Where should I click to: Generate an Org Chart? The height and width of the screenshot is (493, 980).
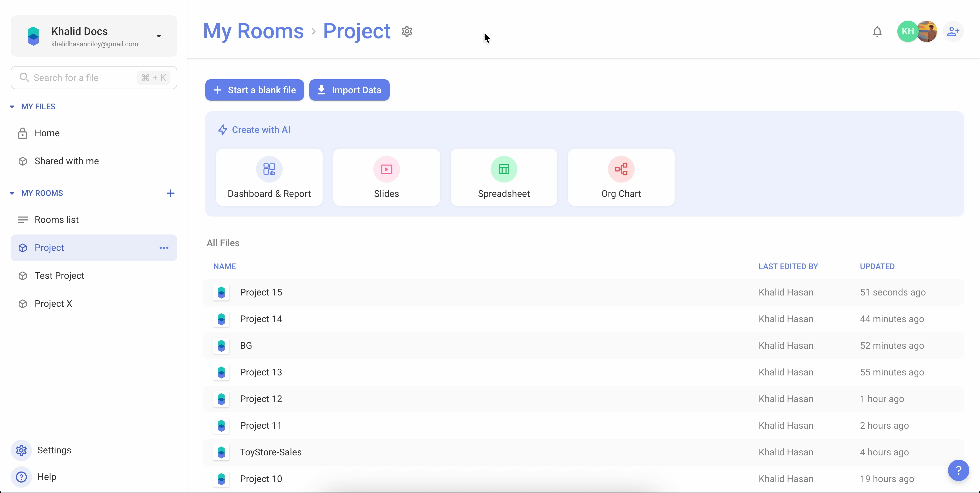[621, 177]
